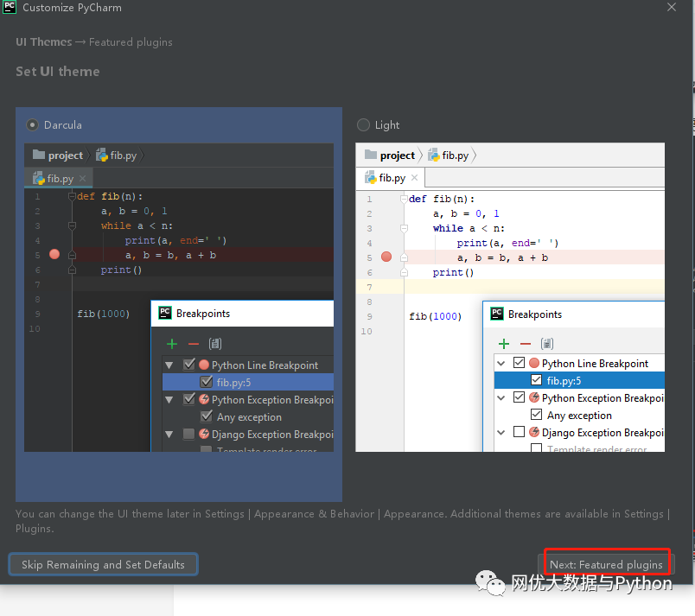Screen dimensions: 695x616
Task: Toggle Python Line Breakpoint checkbox in Darcula preview
Action: click(x=188, y=365)
